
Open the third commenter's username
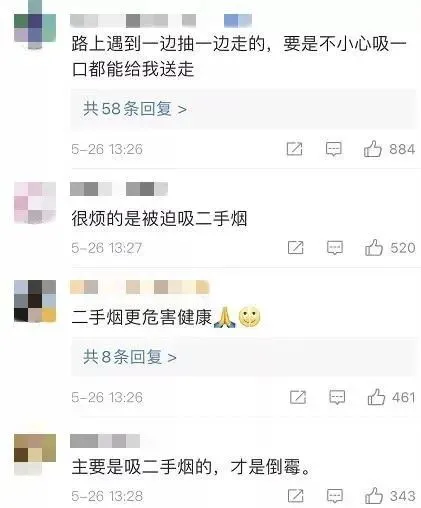tap(139, 287)
